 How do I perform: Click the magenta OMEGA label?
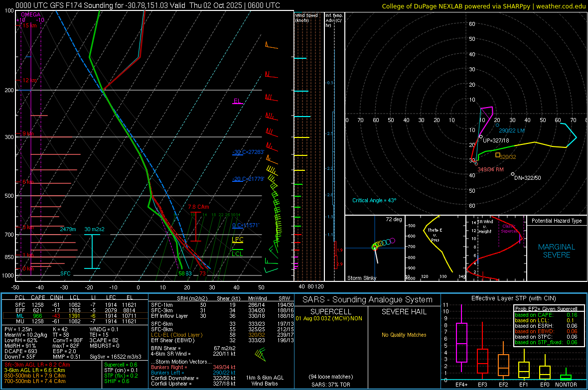click(x=31, y=14)
